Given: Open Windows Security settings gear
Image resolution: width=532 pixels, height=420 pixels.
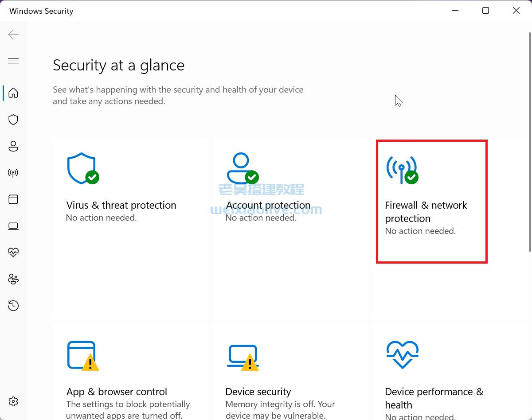Looking at the screenshot, I should (13, 401).
